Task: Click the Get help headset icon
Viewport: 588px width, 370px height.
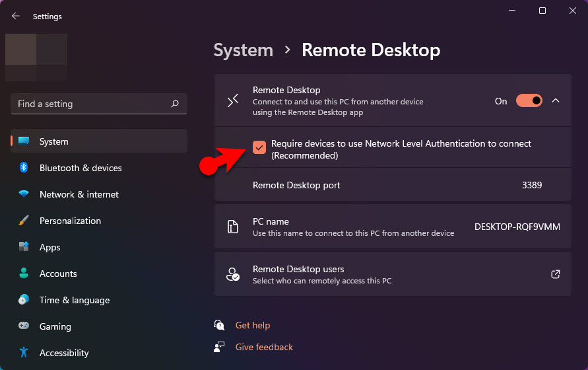Action: (219, 325)
